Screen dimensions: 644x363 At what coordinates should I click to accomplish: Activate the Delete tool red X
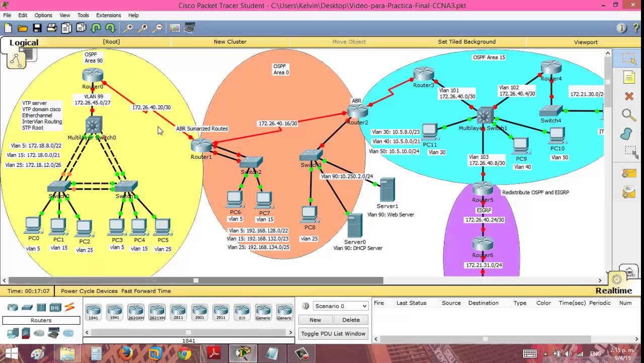(x=629, y=96)
